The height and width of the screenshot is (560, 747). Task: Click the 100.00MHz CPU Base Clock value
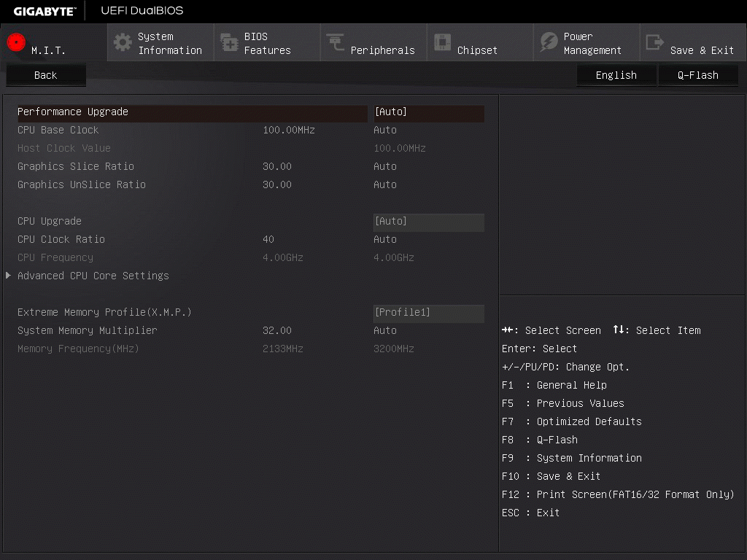coord(289,130)
